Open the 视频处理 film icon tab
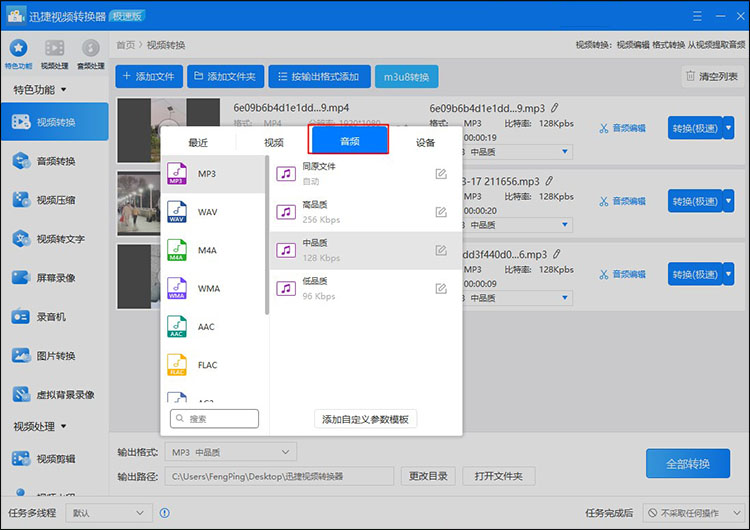Image resolution: width=750 pixels, height=530 pixels. coord(55,54)
